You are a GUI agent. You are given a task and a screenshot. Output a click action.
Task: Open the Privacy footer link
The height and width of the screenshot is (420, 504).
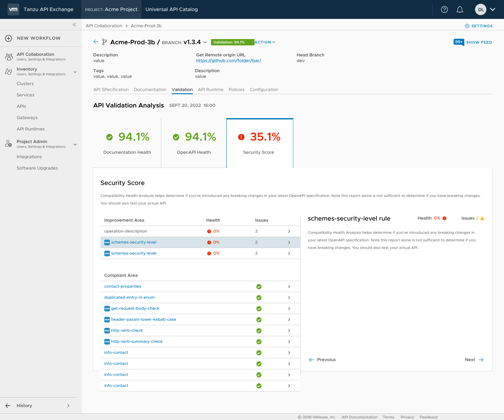407,417
